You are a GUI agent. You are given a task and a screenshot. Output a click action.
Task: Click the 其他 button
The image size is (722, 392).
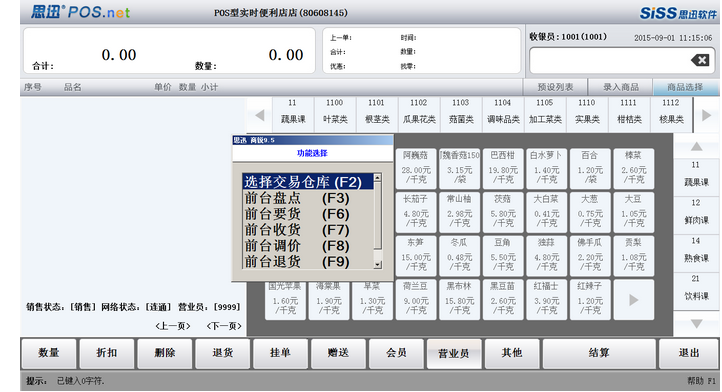(512, 353)
